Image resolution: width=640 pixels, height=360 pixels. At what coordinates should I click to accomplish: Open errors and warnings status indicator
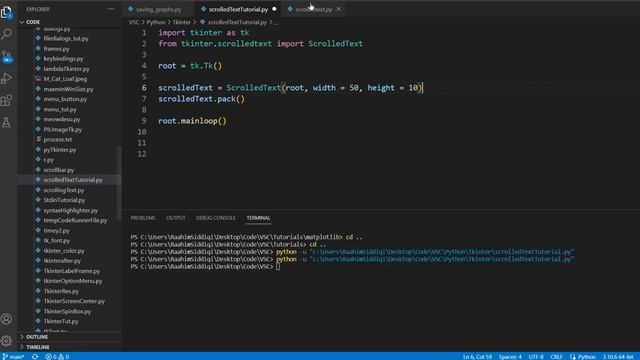(57, 356)
